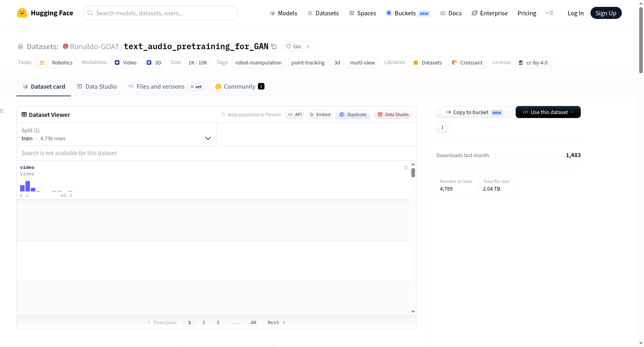
Task: Open the Croissant library tag
Action: (467, 62)
